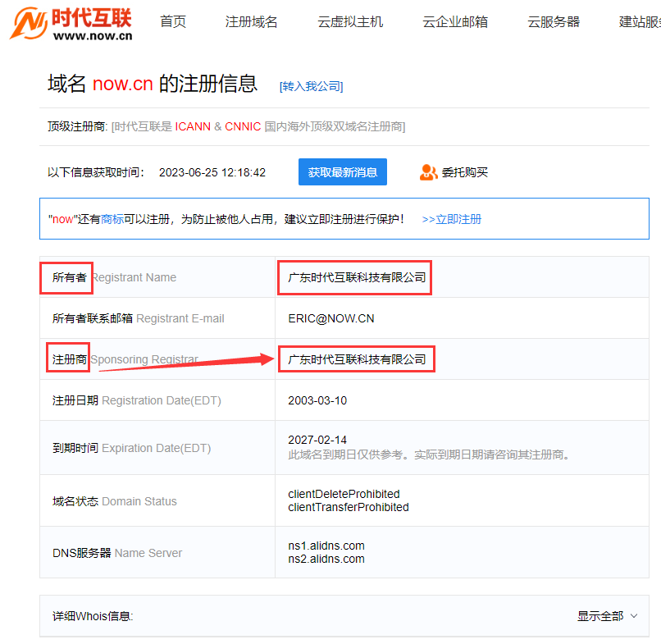Click the 详细Whois信息 heading
Viewport: 661px width, 644px height.
click(x=93, y=616)
